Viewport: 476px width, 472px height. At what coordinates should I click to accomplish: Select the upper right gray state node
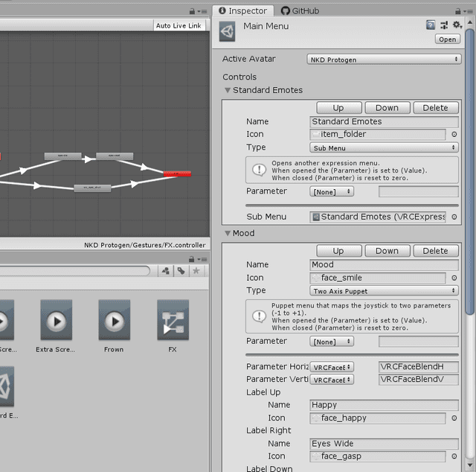pyautogui.click(x=115, y=156)
